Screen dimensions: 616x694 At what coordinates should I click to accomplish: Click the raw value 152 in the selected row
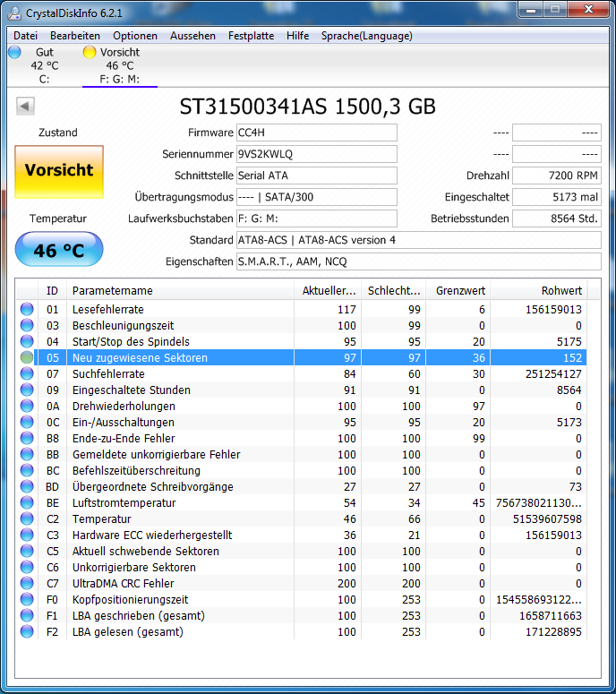(573, 357)
